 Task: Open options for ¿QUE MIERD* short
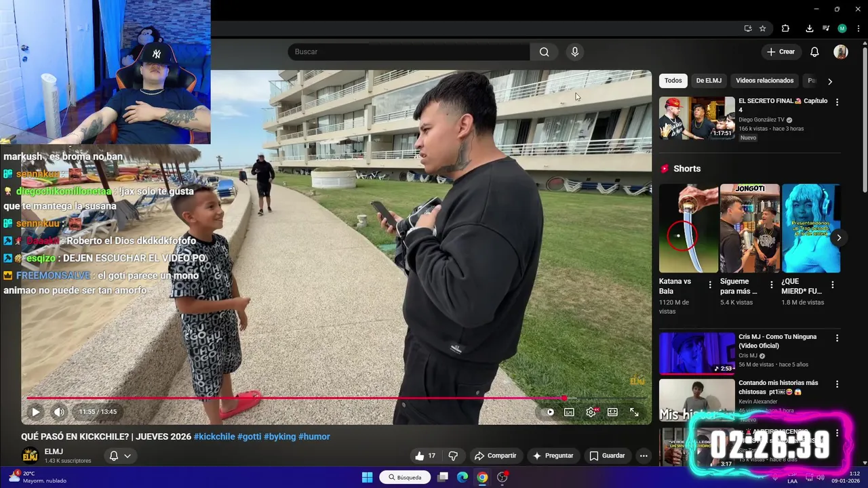(833, 285)
